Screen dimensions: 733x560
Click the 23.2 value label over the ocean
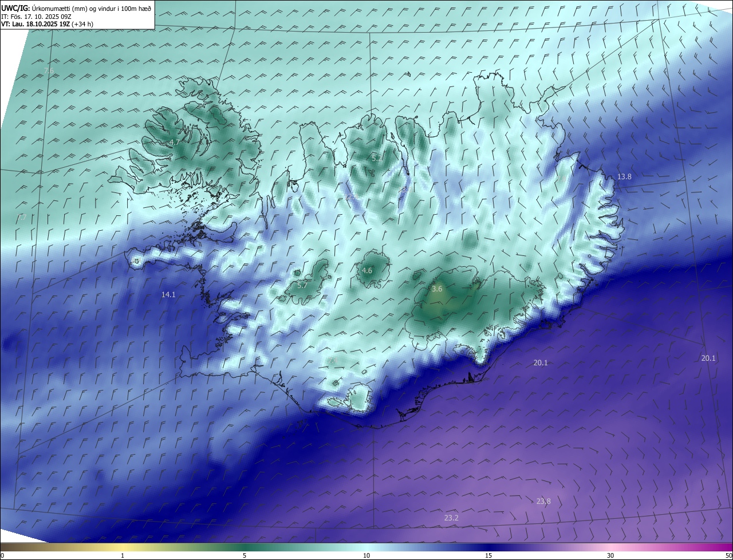coord(451,518)
